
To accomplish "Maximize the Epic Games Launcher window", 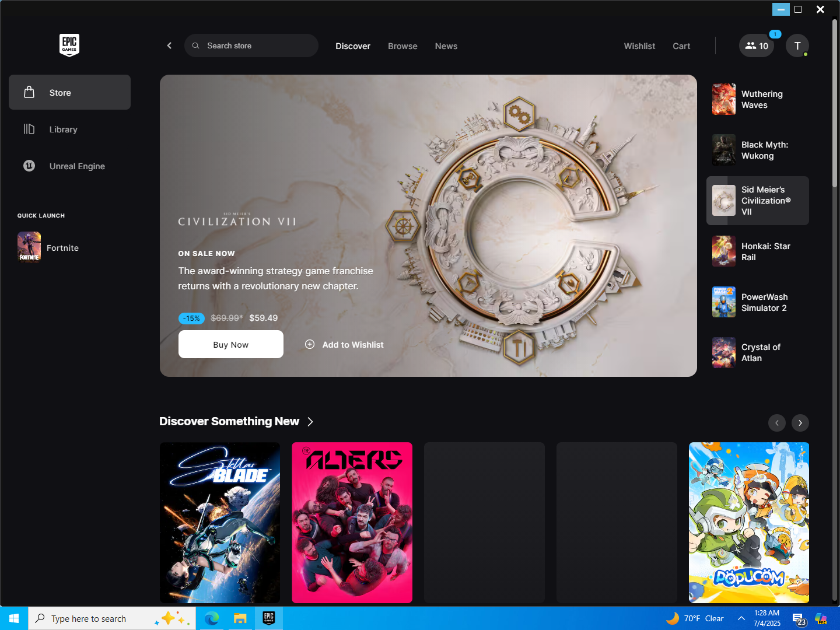I will pos(798,9).
